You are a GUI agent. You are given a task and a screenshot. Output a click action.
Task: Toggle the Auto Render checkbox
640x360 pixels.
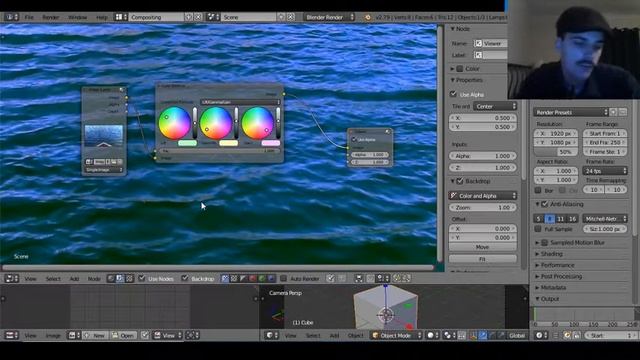click(x=283, y=278)
